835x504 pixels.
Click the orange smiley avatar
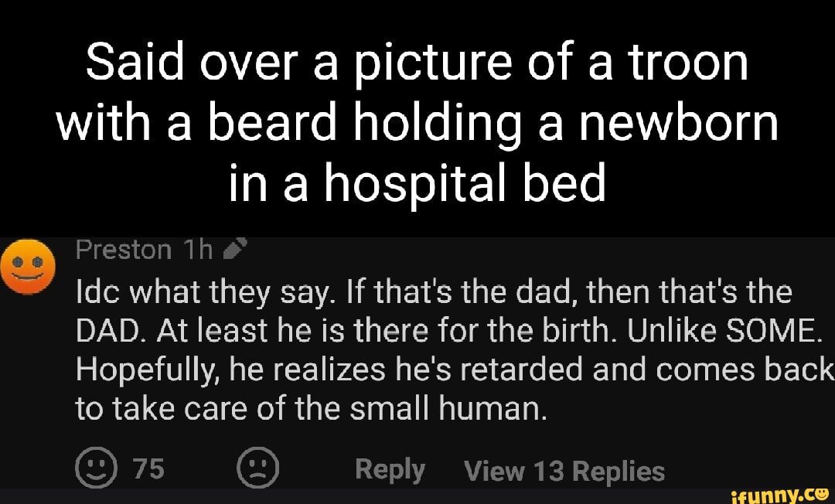(28, 267)
